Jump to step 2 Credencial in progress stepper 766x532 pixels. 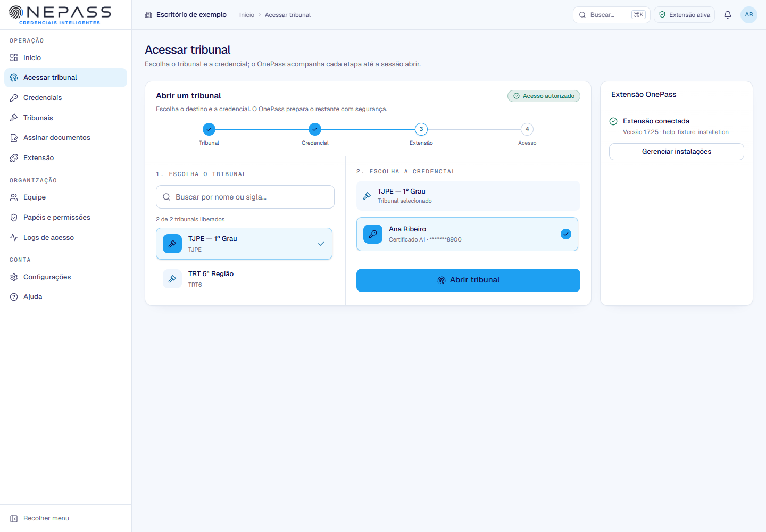click(x=315, y=129)
